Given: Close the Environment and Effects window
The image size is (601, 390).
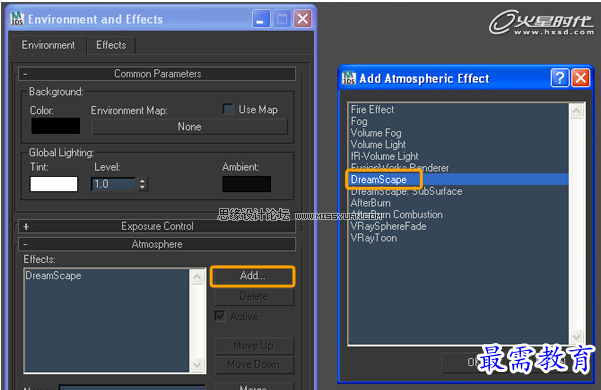Looking at the screenshot, I should 302,19.
